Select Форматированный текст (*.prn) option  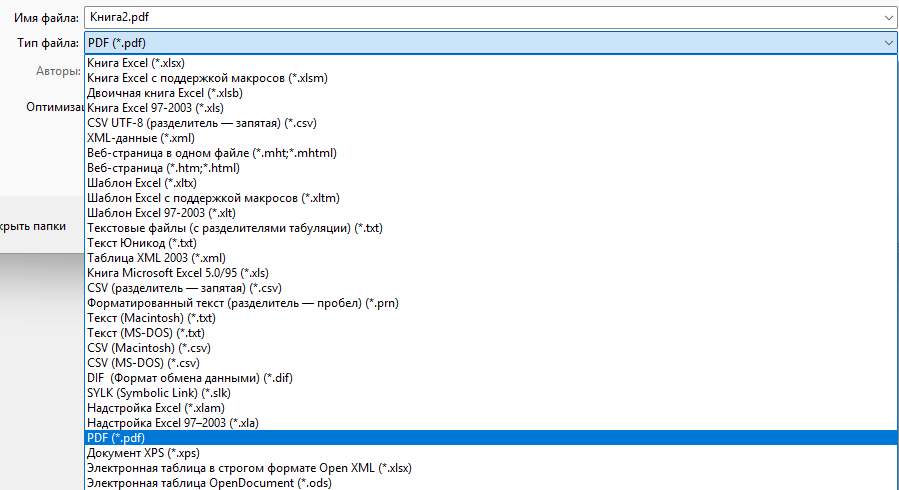point(491,303)
